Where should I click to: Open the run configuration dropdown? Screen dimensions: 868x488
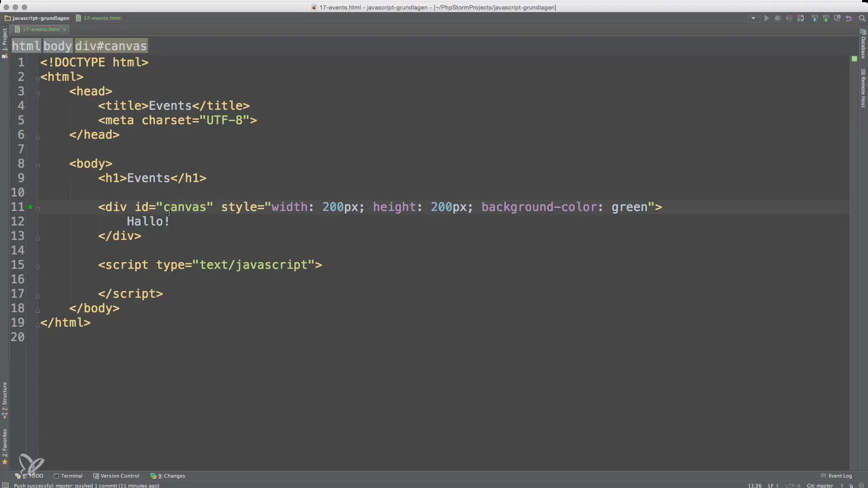click(x=753, y=19)
